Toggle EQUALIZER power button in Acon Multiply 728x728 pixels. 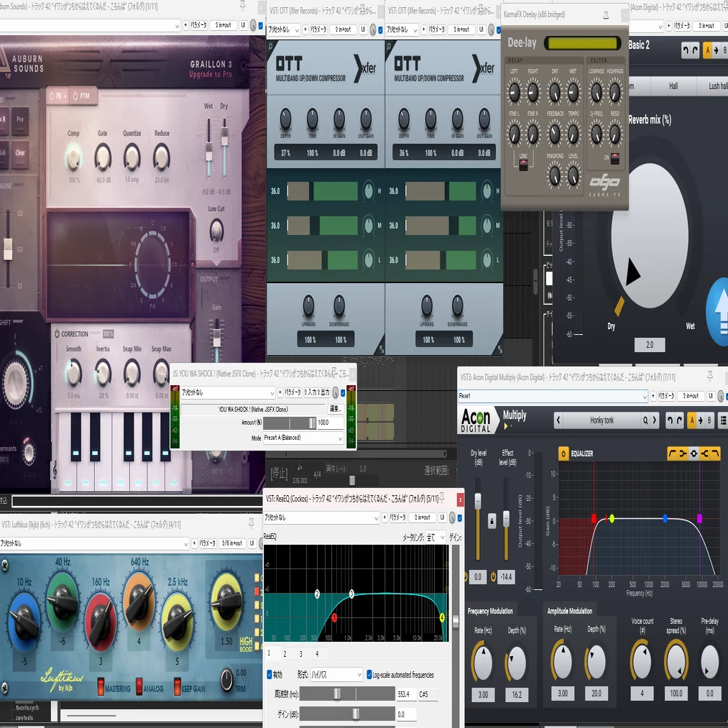coord(563,453)
